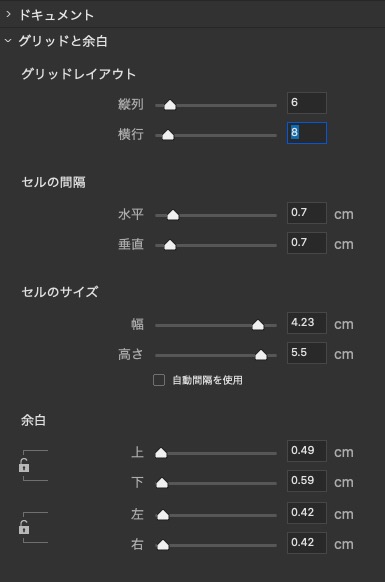Focus the 水平 spacing field showing 0.7
Image resolution: width=385 pixels, height=582 pixels.
[x=307, y=213]
